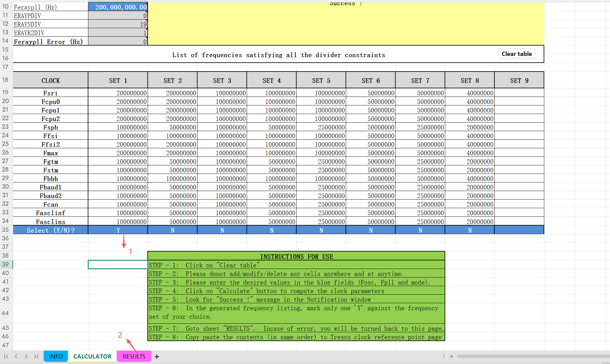
Task: Click horizontal scrollbar left arrow
Action: (451, 356)
